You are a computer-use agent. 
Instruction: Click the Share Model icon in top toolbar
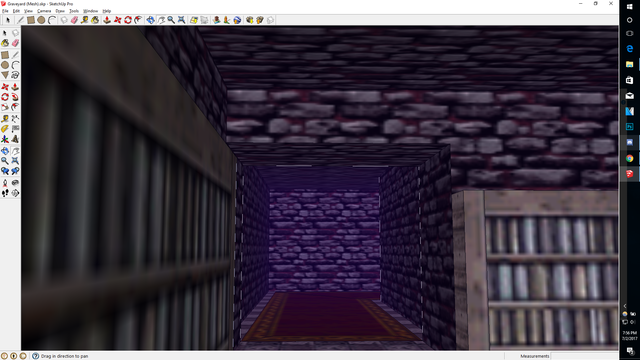coord(260,20)
